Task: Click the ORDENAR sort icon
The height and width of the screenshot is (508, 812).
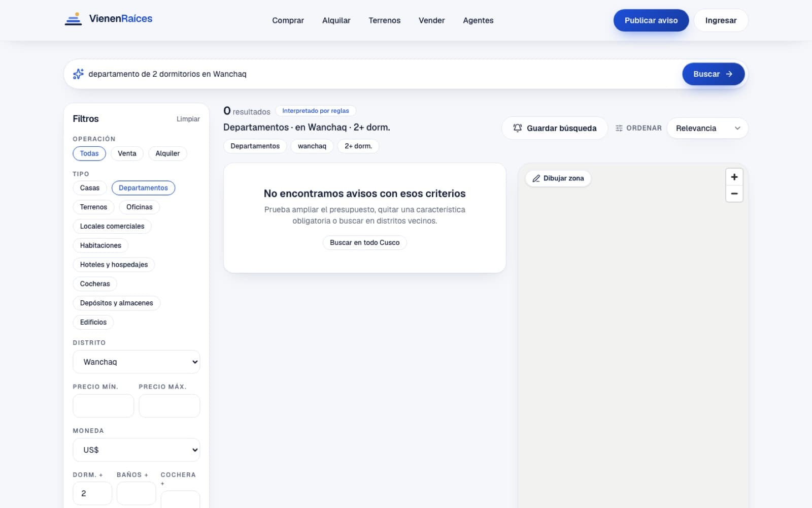Action: click(x=619, y=128)
